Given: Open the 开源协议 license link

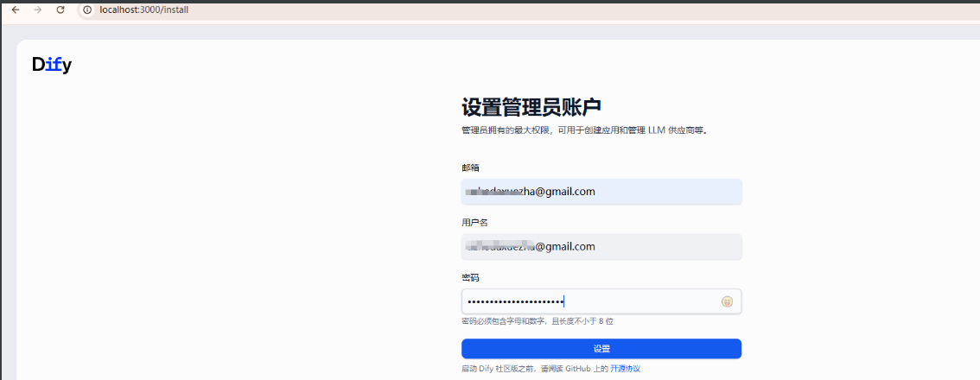Looking at the screenshot, I should (625, 369).
